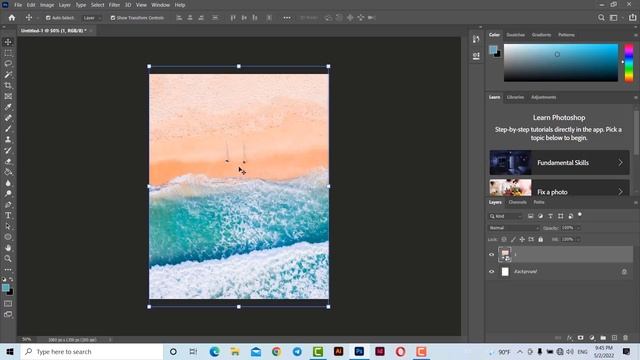Viewport: 640px width, 360px height.
Task: Select the Hand tool
Action: click(8, 248)
